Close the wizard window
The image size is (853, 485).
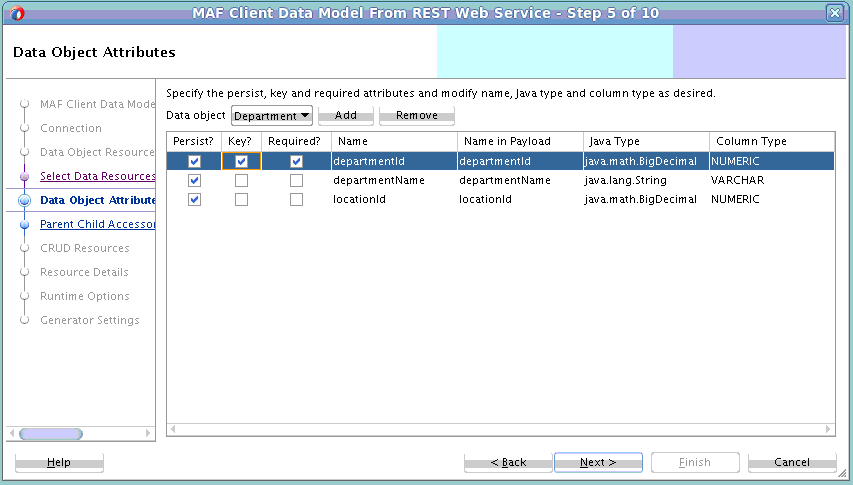835,13
